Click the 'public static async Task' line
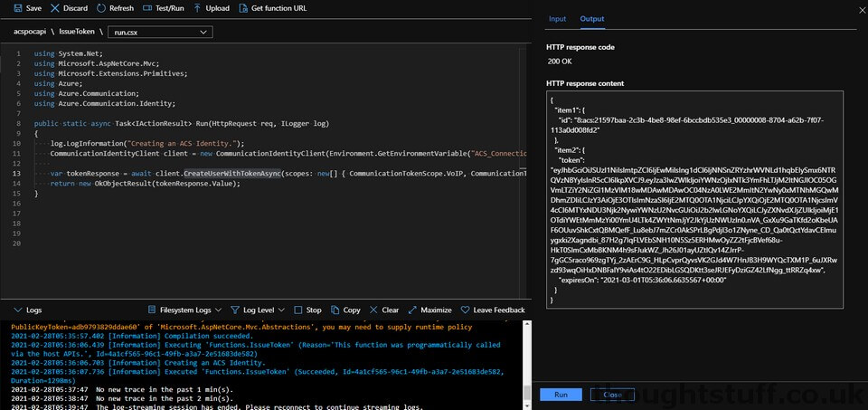Screen dimensions: 868x410 tap(182, 124)
